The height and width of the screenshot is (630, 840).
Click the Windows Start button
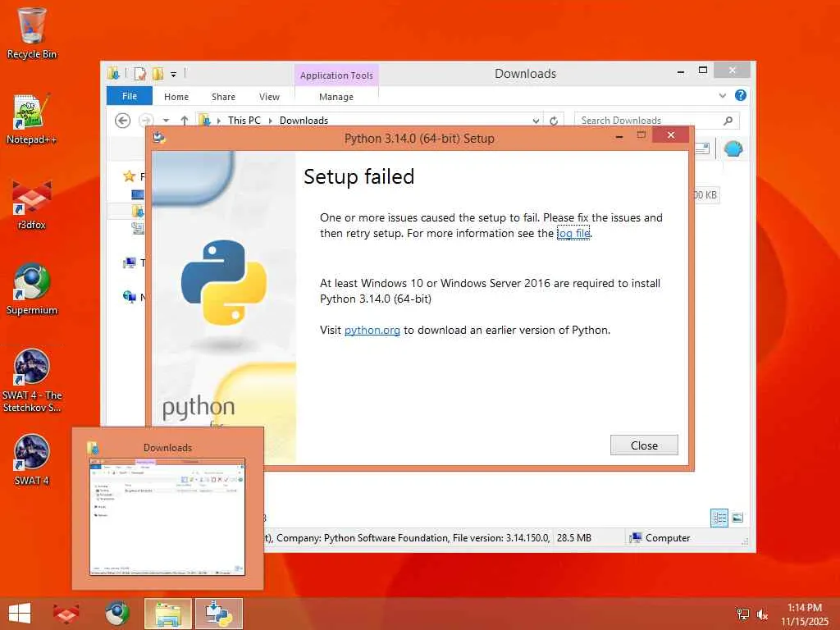(x=20, y=614)
